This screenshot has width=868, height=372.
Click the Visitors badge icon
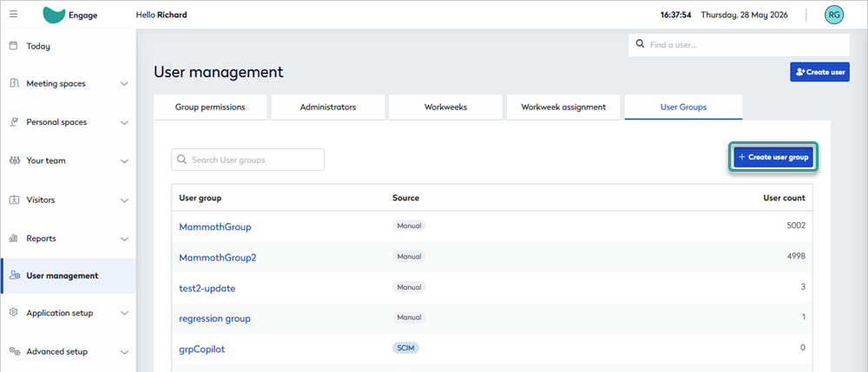click(15, 199)
